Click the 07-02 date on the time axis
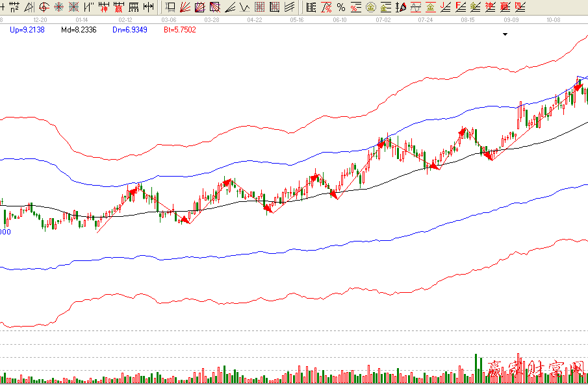The height and width of the screenshot is (385, 588). click(383, 20)
